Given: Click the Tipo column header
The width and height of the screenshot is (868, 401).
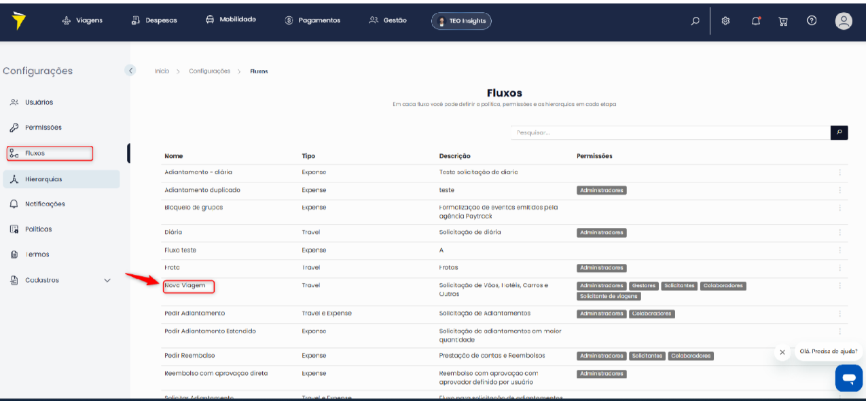Looking at the screenshot, I should tap(308, 156).
